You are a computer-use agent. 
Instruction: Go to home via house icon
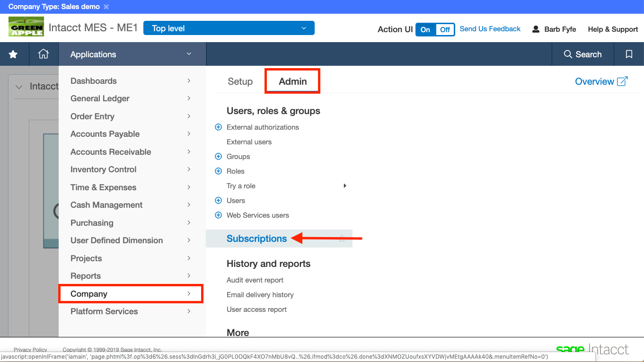tap(44, 54)
